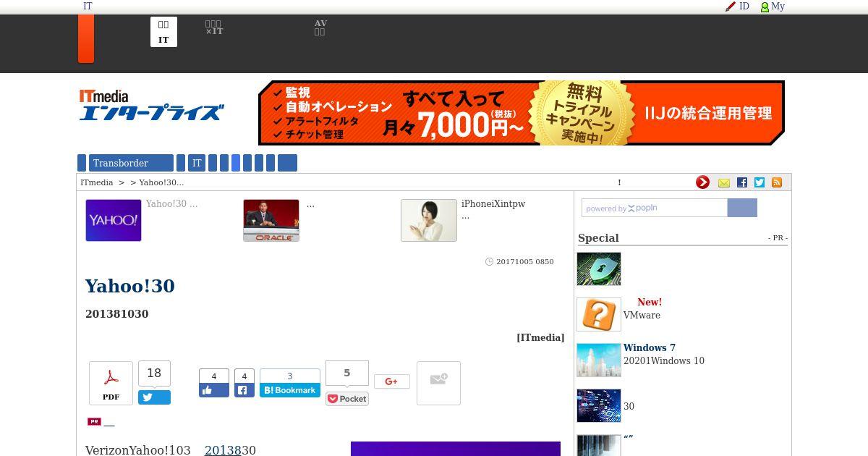Share article on Google+

click(x=392, y=381)
